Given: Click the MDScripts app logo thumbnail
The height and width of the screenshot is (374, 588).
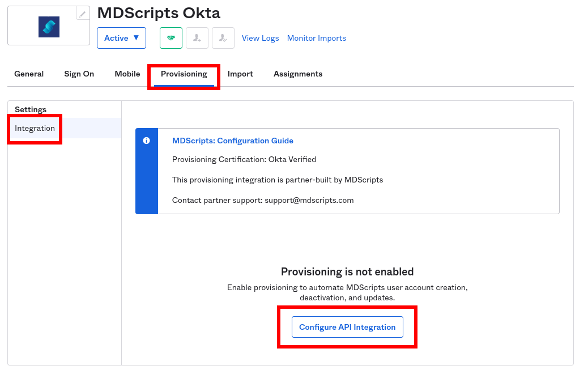Looking at the screenshot, I should click(x=49, y=27).
